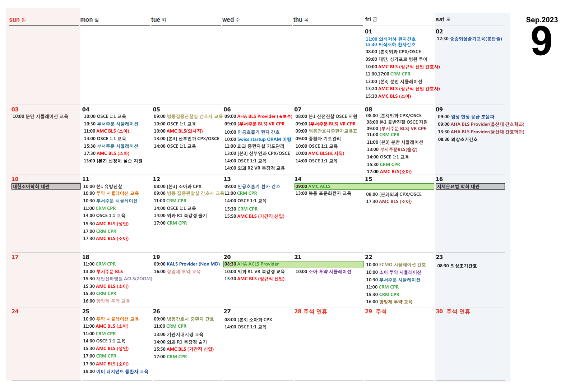Click the 09:00 임상 현장 응급 초음파 event
Screen dimensions: 570x392
(466, 117)
